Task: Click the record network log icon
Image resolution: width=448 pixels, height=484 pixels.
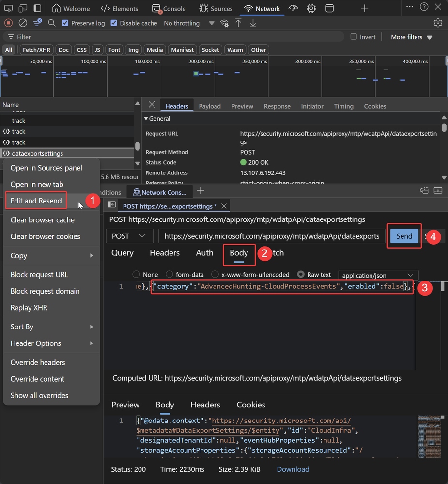Action: click(8, 23)
